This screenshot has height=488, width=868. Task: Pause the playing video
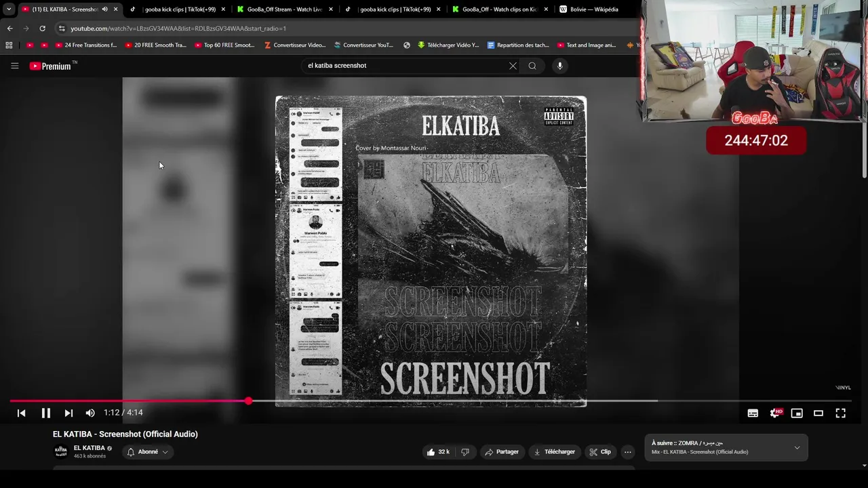(45, 413)
